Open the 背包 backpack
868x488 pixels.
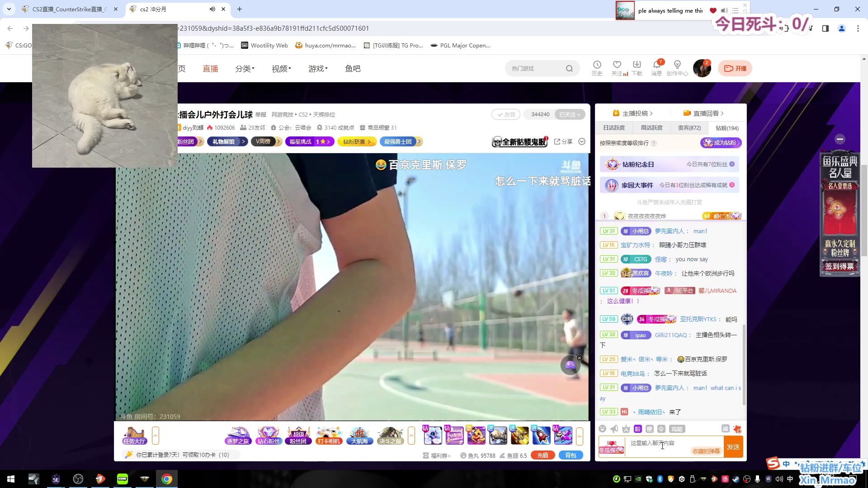coord(571,455)
